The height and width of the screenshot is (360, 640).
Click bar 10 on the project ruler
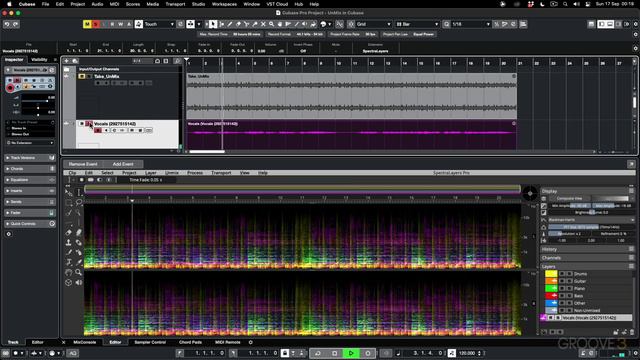pos(339,63)
